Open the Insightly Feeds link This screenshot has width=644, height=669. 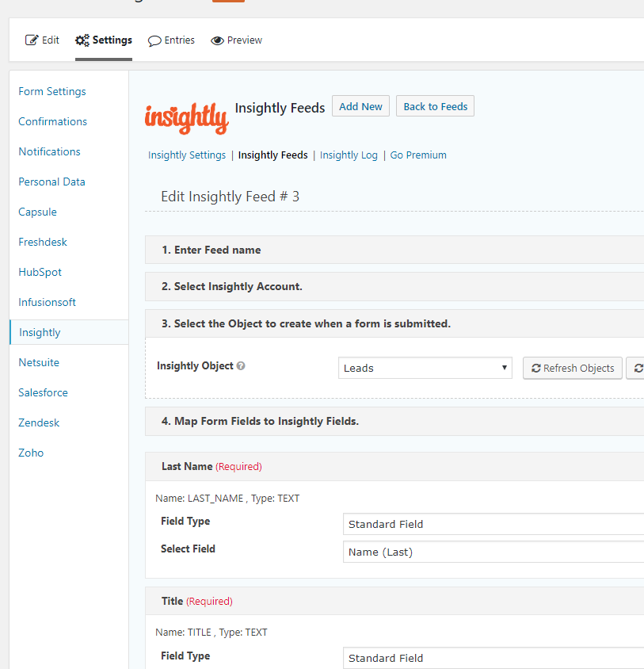pos(273,155)
